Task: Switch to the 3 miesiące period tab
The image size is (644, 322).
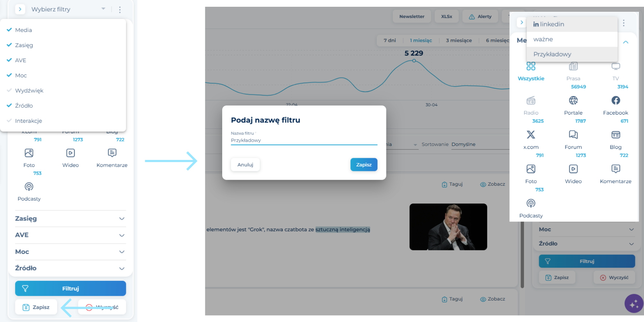Action: click(459, 40)
